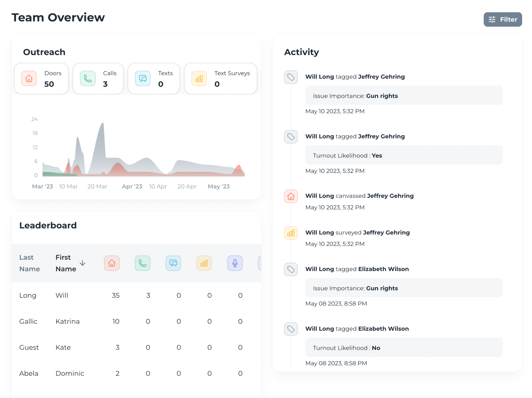Select the microphone icon in the Leaderboard header
Viewport: 532px width, 398px height.
coord(235,263)
